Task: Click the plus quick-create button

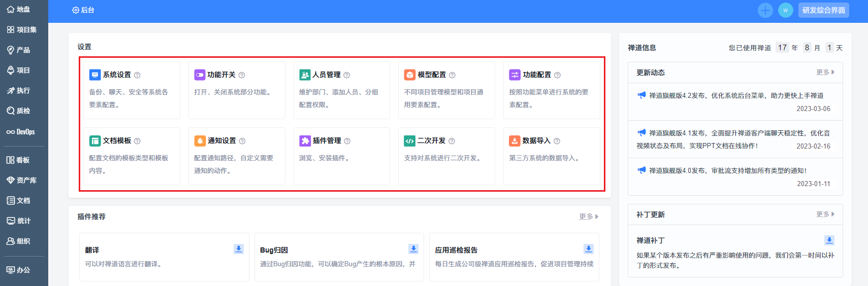Action: click(x=765, y=10)
